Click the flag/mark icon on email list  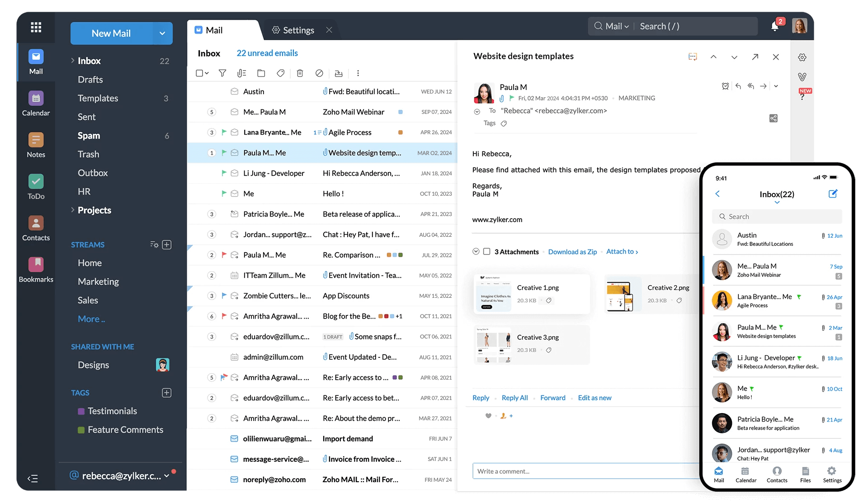click(223, 152)
